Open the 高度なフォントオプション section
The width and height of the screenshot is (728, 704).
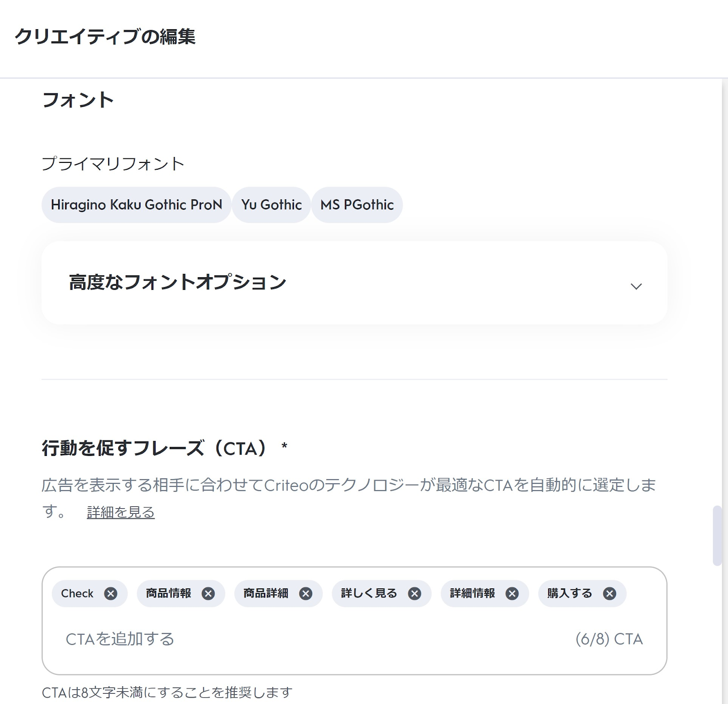[x=177, y=283]
